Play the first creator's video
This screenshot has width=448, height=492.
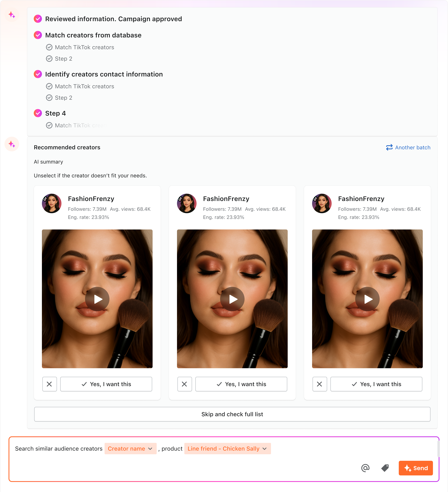[x=97, y=299]
